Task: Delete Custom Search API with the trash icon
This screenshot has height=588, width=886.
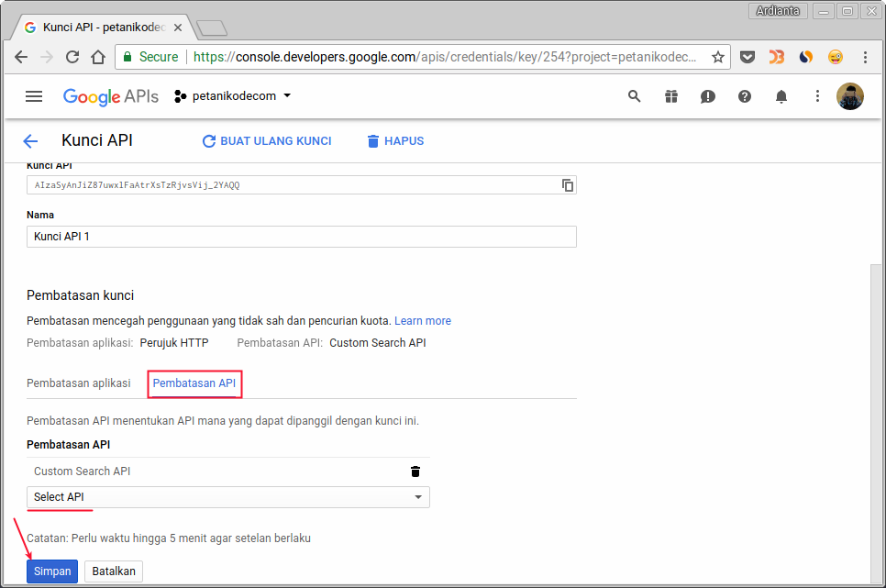Action: coord(415,471)
